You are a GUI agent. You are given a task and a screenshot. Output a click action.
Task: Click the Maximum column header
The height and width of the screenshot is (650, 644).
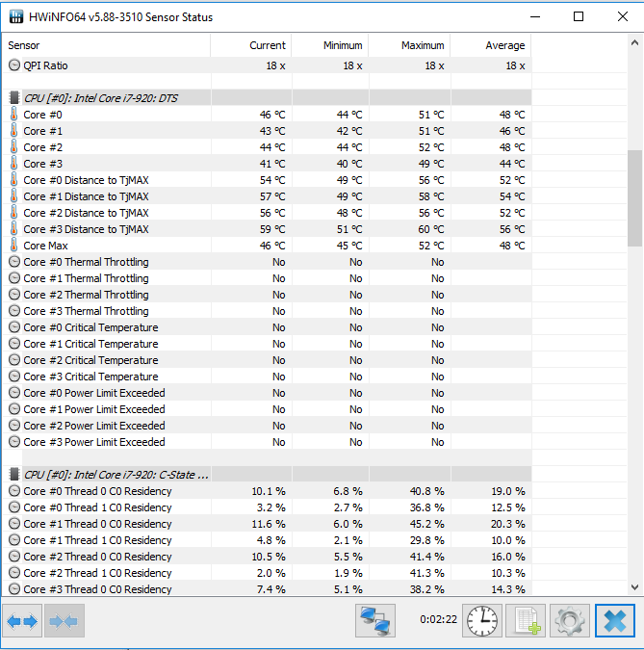point(410,45)
